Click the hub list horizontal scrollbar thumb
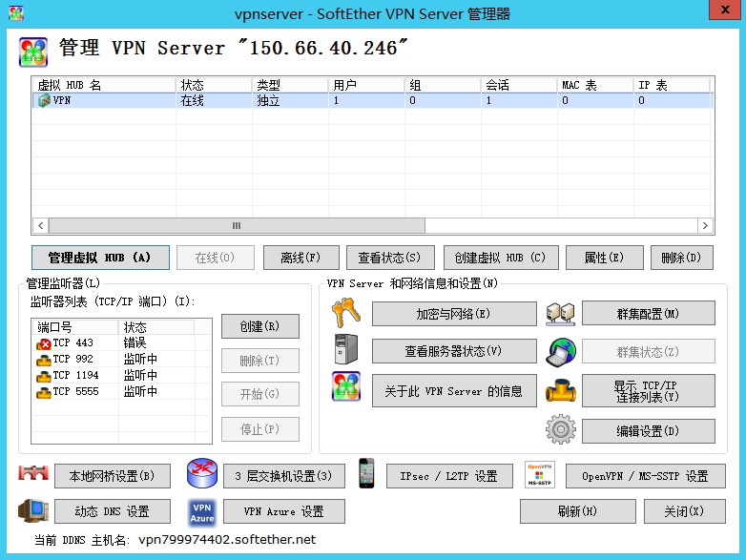 237,225
